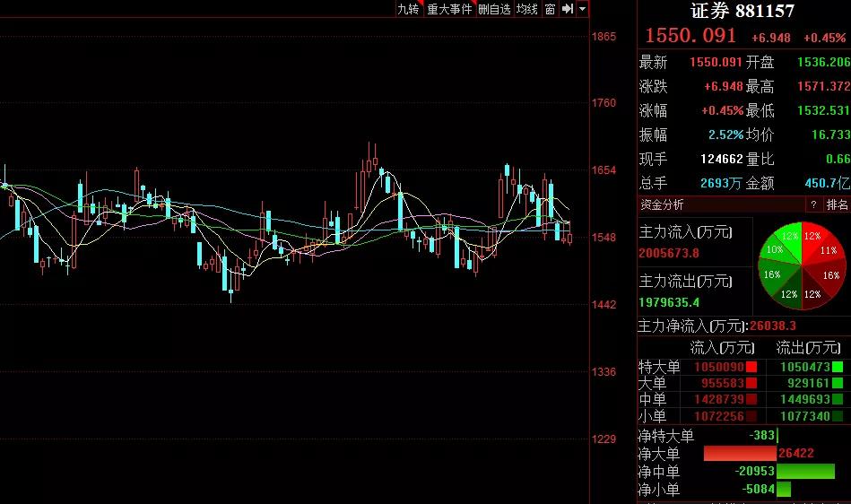
Task: Click 小单 inflow value 1072256
Action: [719, 416]
